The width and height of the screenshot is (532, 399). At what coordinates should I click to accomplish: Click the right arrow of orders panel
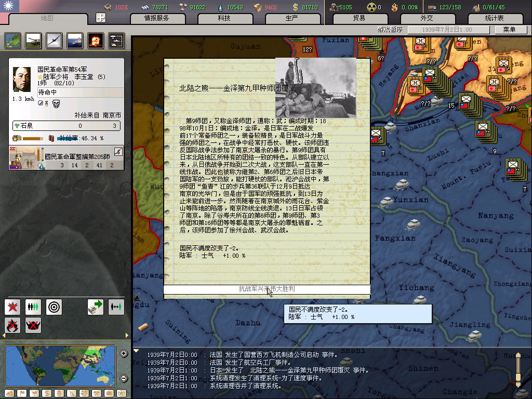[x=127, y=336]
